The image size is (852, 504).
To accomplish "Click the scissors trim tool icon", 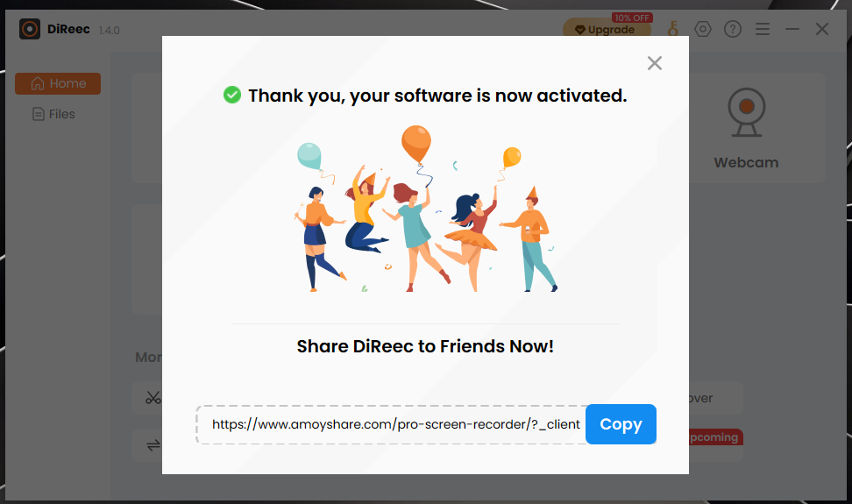I will point(153,398).
